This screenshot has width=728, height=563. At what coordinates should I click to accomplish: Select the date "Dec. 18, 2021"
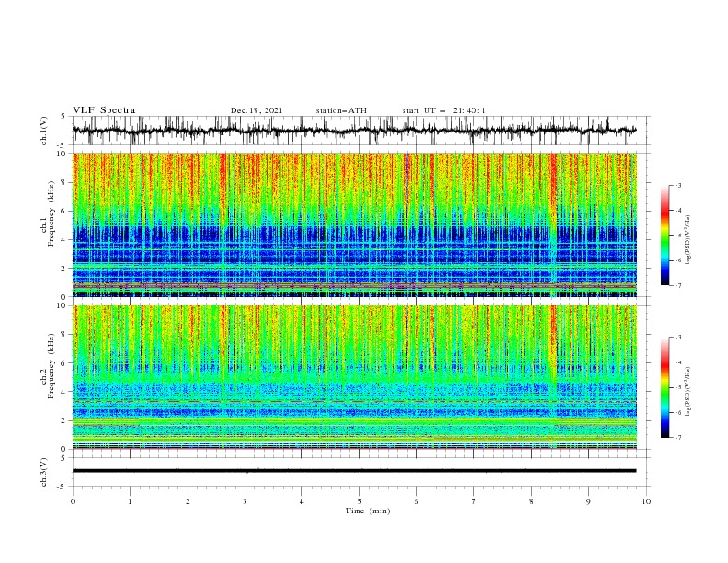click(256, 110)
